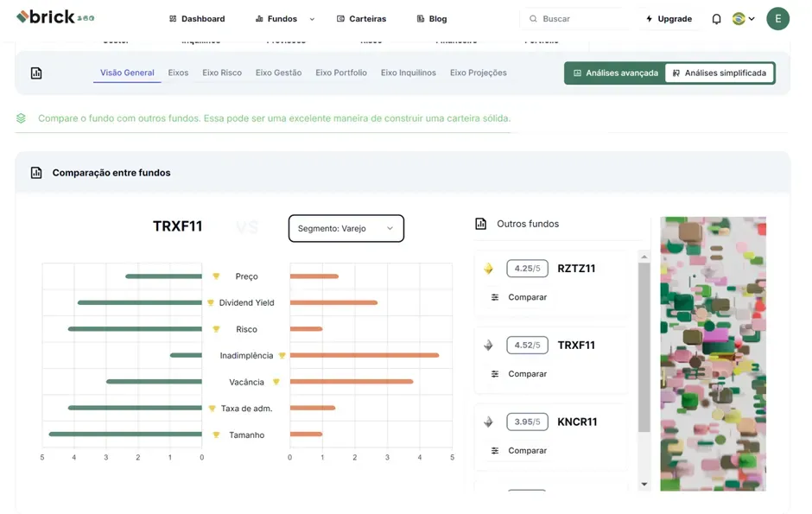Switch to Análises avançada mode

pyautogui.click(x=615, y=73)
